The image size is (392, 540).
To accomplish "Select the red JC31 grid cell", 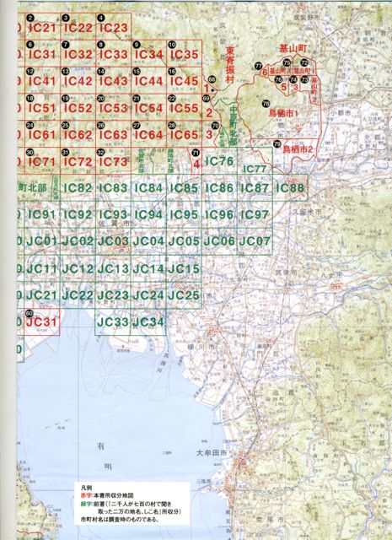I will [x=41, y=322].
